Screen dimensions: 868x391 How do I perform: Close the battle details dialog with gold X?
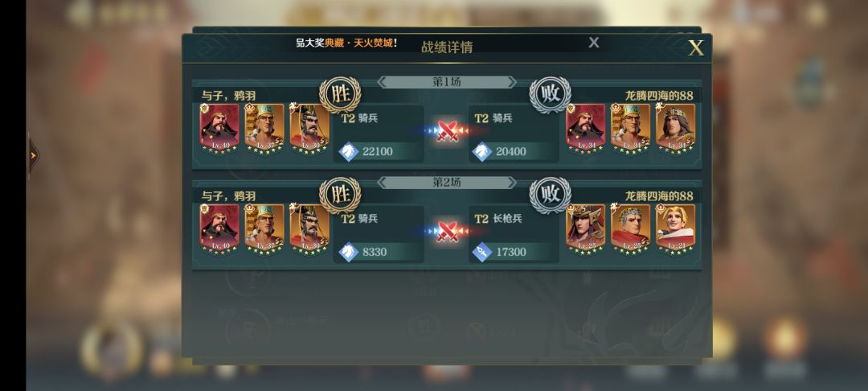[x=696, y=48]
